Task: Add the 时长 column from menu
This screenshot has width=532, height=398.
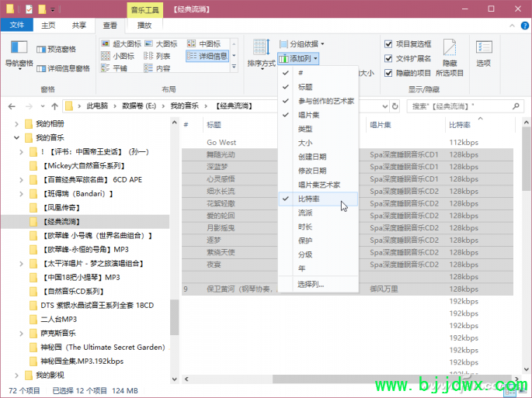Action: coord(318,227)
